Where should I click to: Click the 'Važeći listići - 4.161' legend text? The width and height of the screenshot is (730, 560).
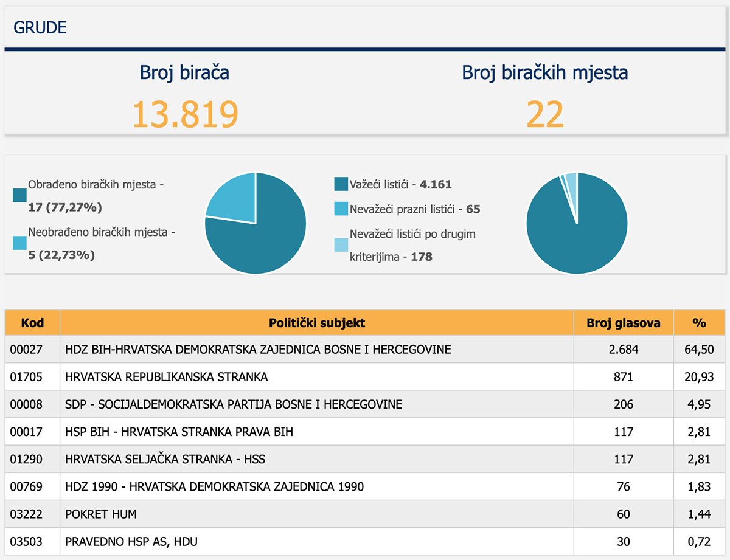click(401, 184)
